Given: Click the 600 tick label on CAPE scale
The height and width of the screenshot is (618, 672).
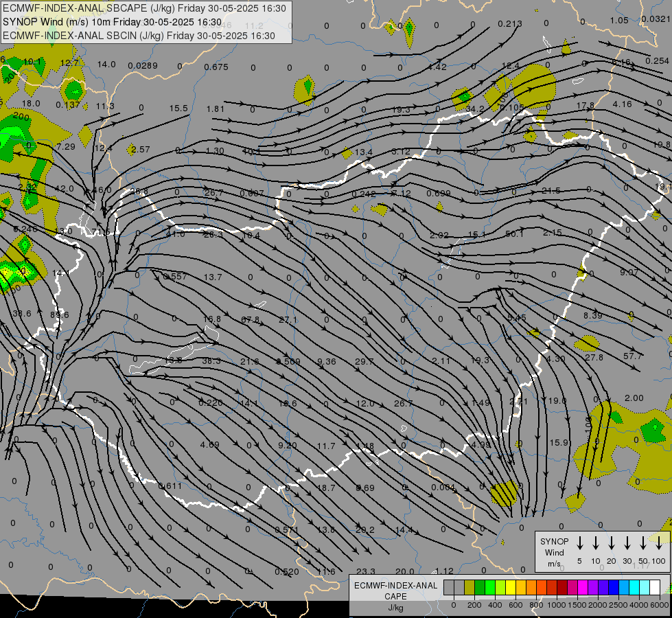Looking at the screenshot, I should coord(515,605).
